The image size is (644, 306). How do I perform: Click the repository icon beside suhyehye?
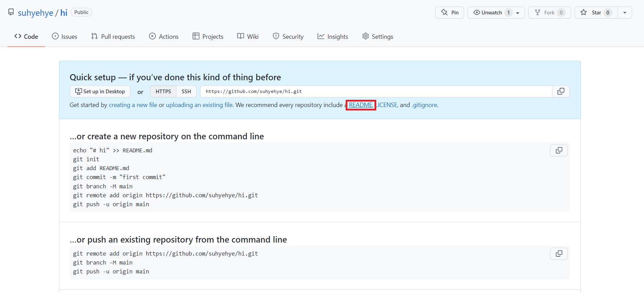(11, 12)
